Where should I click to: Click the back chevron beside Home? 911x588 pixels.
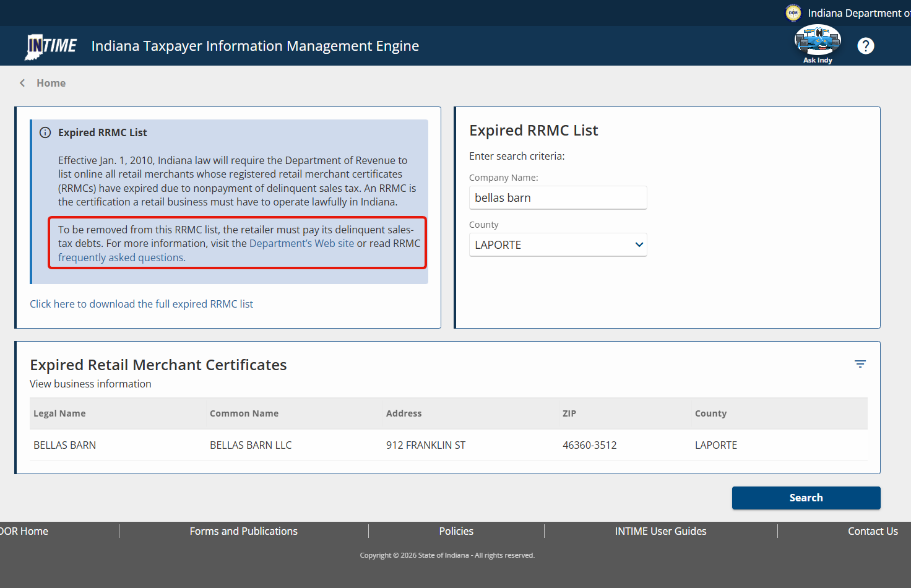click(23, 83)
